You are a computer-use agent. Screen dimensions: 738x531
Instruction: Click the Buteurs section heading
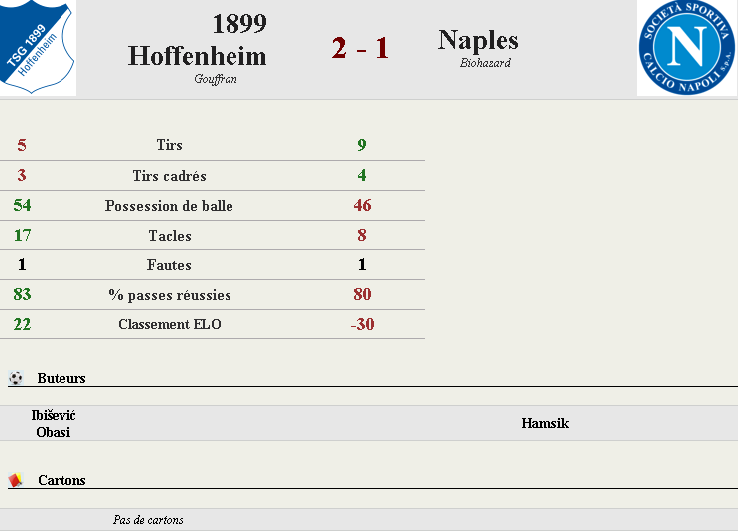point(62,378)
